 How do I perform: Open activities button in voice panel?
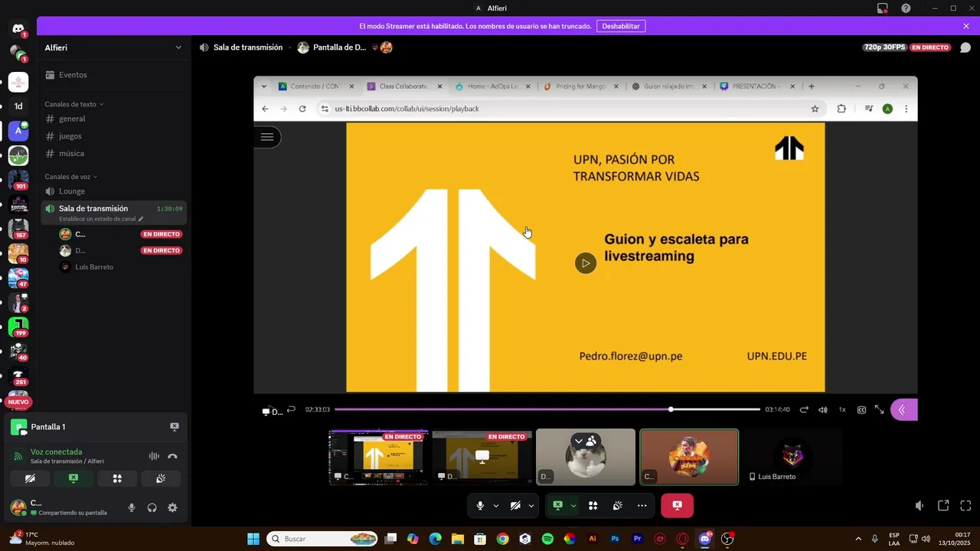117,478
